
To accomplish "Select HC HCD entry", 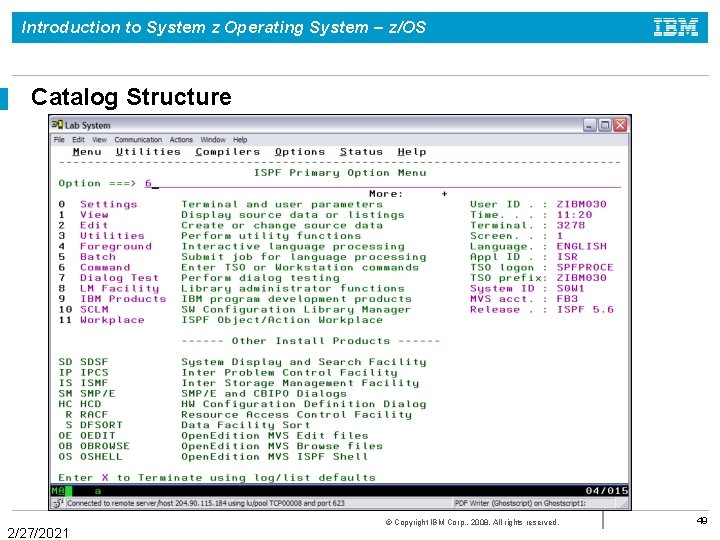I will pos(80,405).
